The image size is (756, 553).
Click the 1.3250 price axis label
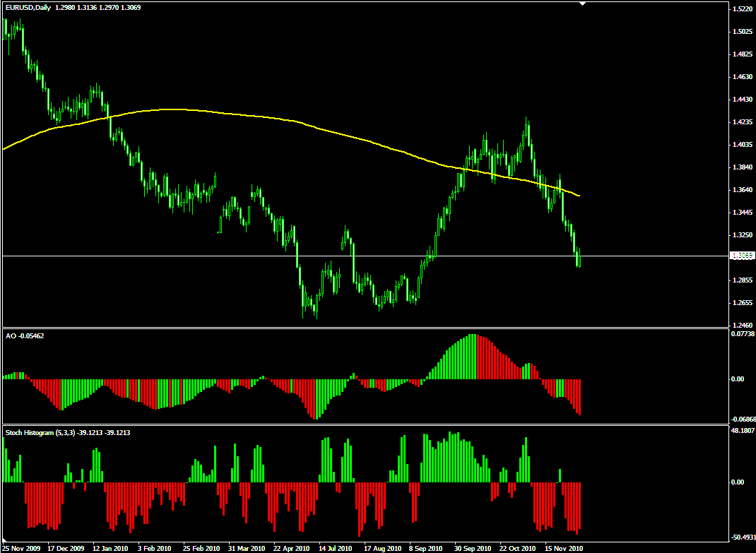tap(743, 235)
